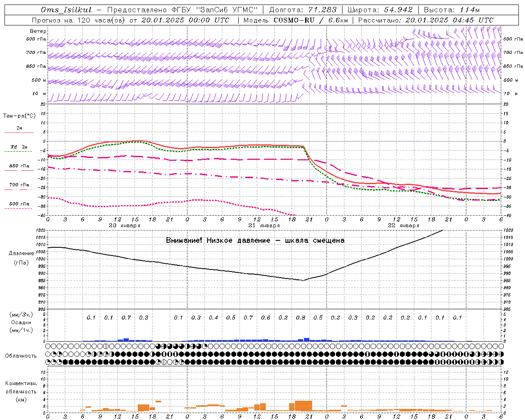The image size is (525, 420).
Task: Click the minimum point of the pressure curve
Action: point(303,281)
